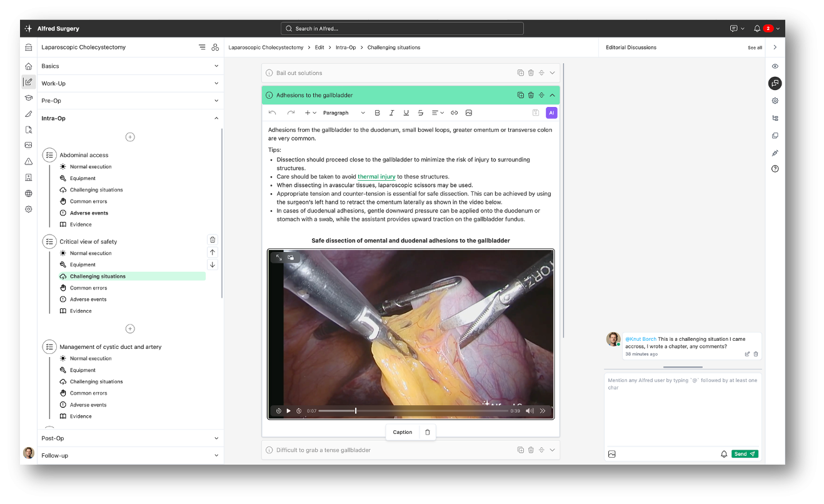Redo the edit in the editor toolbar

click(291, 113)
